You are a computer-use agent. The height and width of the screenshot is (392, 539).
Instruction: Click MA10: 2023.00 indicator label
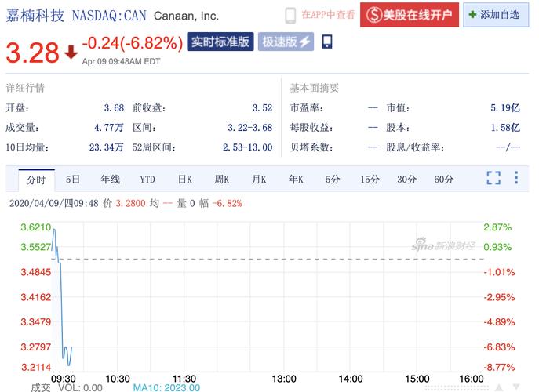coord(166,388)
